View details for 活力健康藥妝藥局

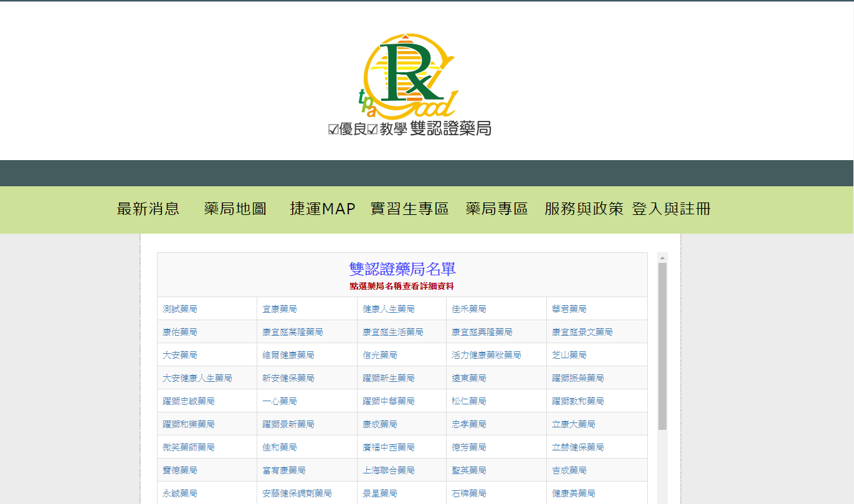(486, 355)
